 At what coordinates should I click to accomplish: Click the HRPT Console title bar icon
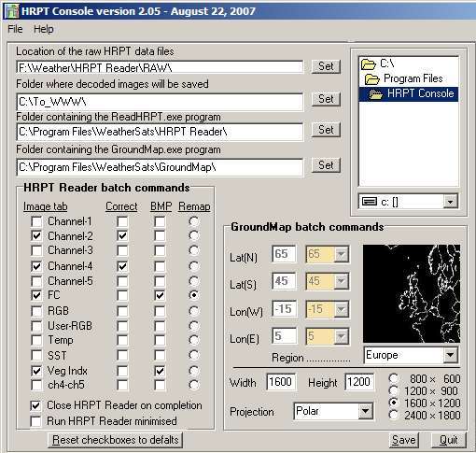click(x=12, y=11)
